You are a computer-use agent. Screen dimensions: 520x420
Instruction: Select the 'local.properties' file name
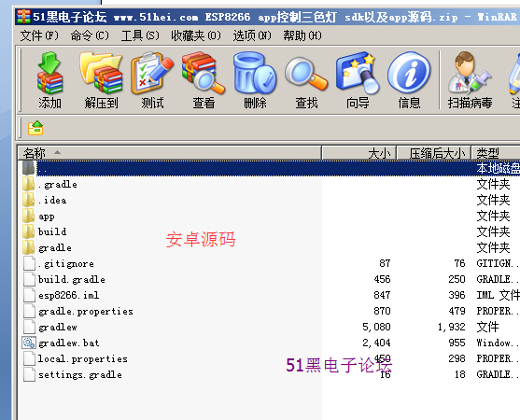click(82, 358)
